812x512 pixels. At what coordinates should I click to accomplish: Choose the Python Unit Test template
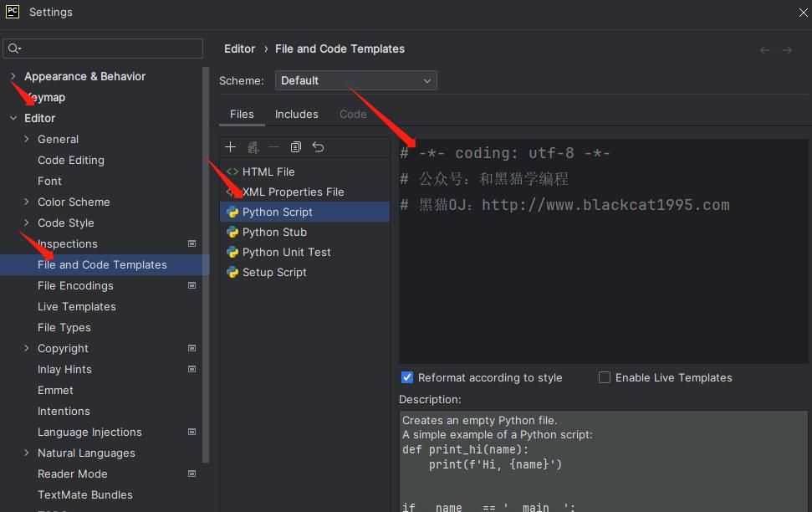click(x=286, y=252)
